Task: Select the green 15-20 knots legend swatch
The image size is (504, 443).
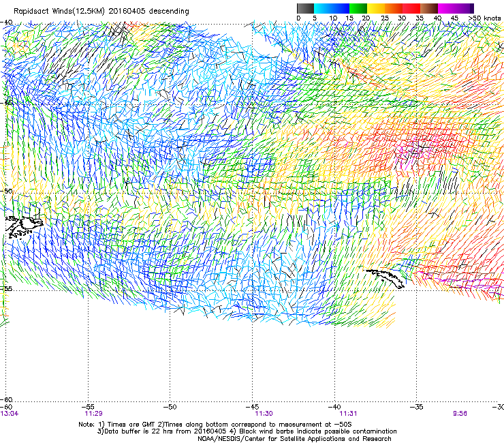Action: pyautogui.click(x=358, y=8)
